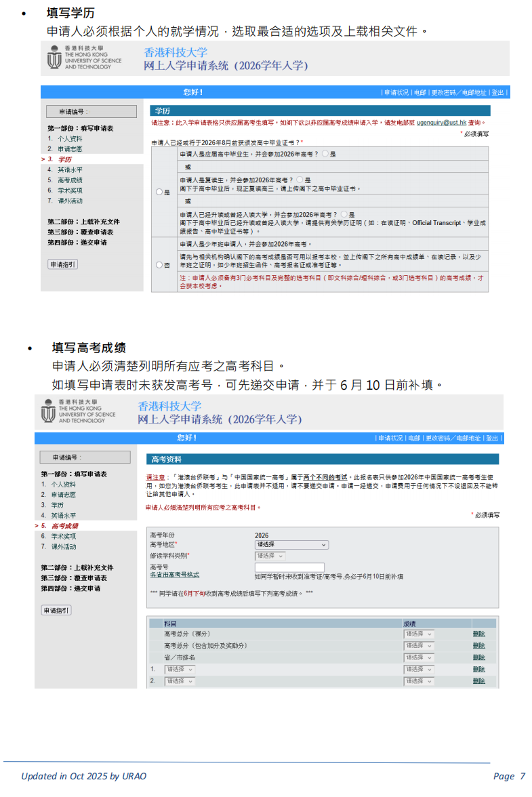The width and height of the screenshot is (532, 797).
Task: Choose 是 for 复读生 option
Action: 300,180
